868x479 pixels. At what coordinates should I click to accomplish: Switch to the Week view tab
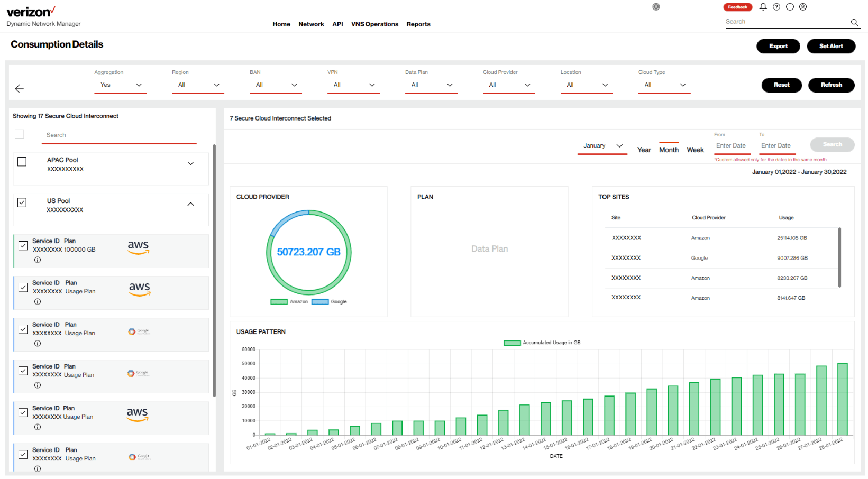(695, 150)
